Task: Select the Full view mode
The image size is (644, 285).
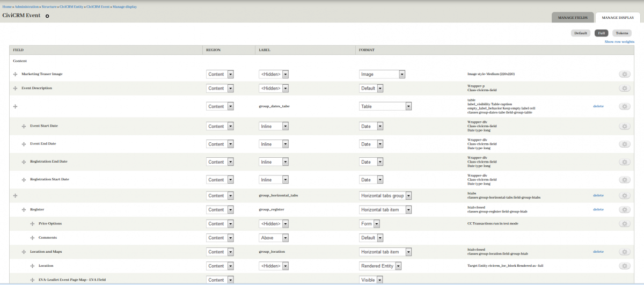Action: tap(601, 33)
